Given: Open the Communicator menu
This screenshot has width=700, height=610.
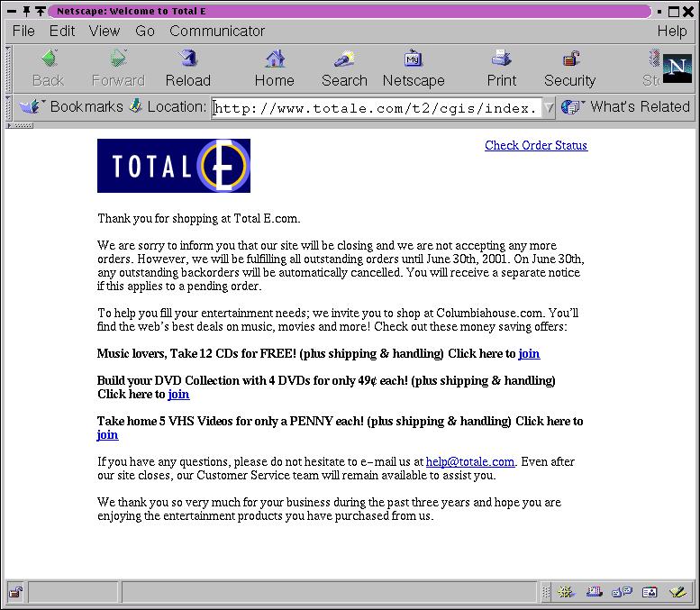Looking at the screenshot, I should (x=217, y=31).
